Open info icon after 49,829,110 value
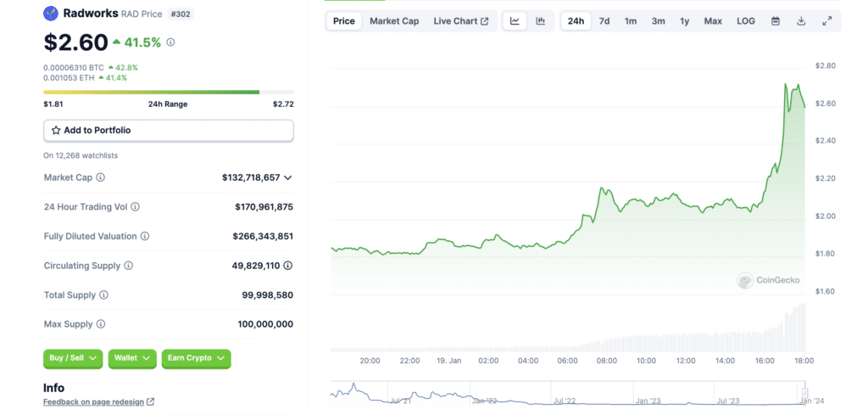Viewport: 868px width, 415px height. pos(288,266)
